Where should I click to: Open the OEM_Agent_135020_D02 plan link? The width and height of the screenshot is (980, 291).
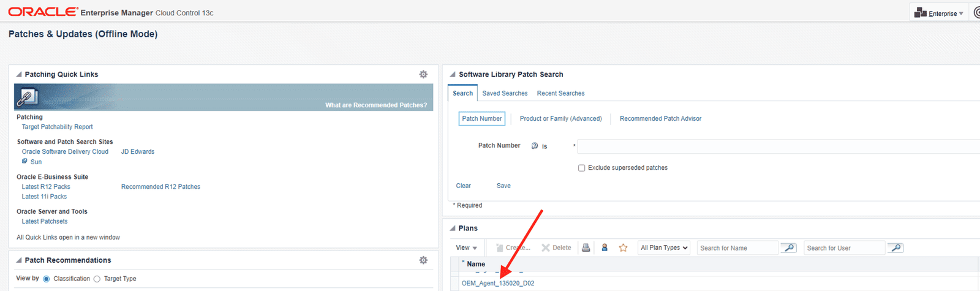pyautogui.click(x=497, y=283)
